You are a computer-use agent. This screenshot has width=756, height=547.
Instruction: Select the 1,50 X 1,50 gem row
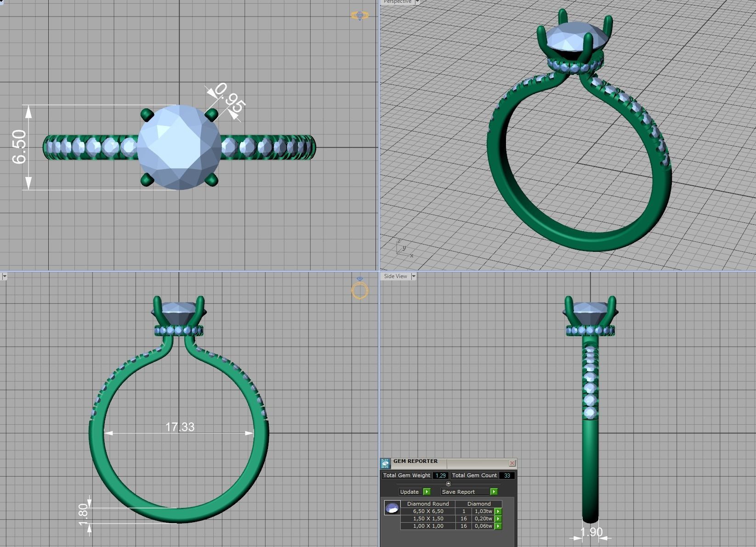pyautogui.click(x=451, y=519)
